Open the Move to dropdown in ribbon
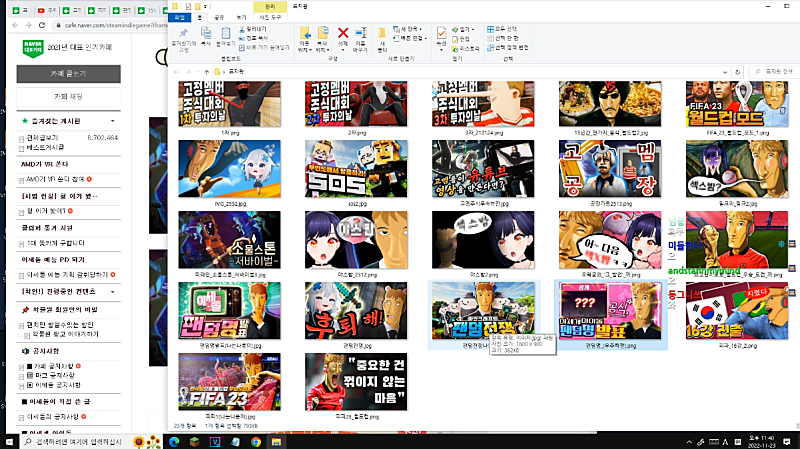 point(305,38)
